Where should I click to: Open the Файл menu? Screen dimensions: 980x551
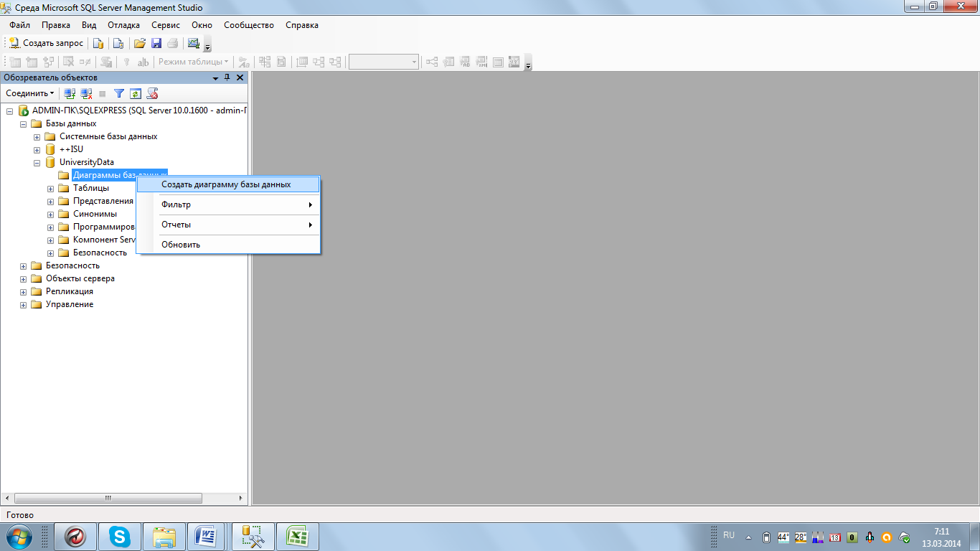coord(19,25)
